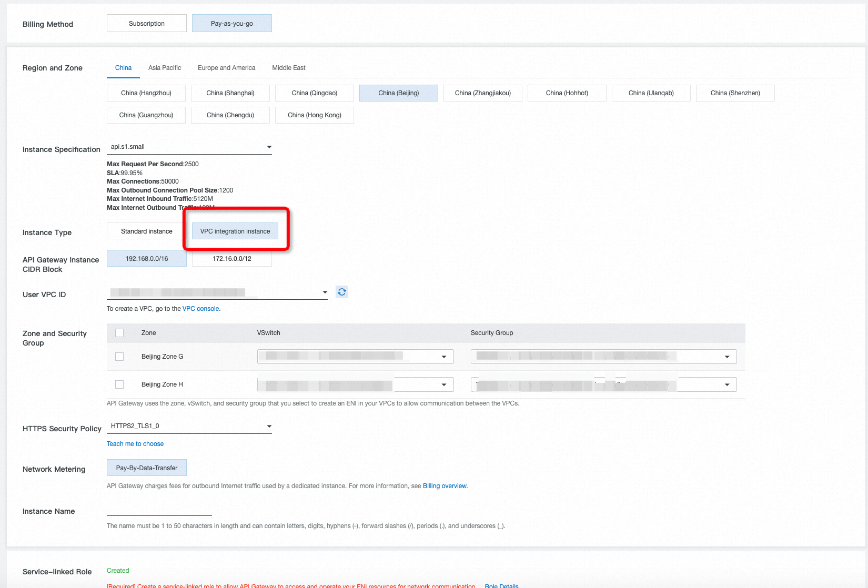Image resolution: width=868 pixels, height=588 pixels.
Task: Open the HTTPS Security Policy dropdown
Action: [269, 426]
